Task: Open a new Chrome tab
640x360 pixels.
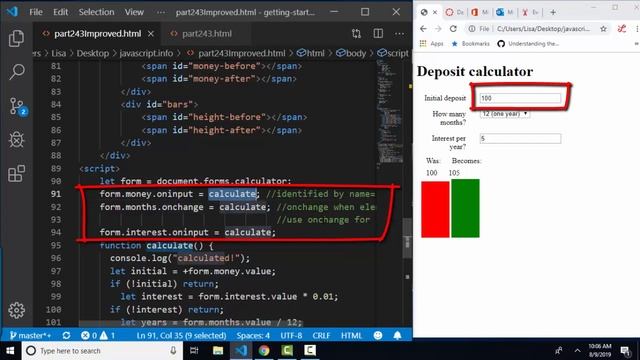Action: (x=553, y=12)
